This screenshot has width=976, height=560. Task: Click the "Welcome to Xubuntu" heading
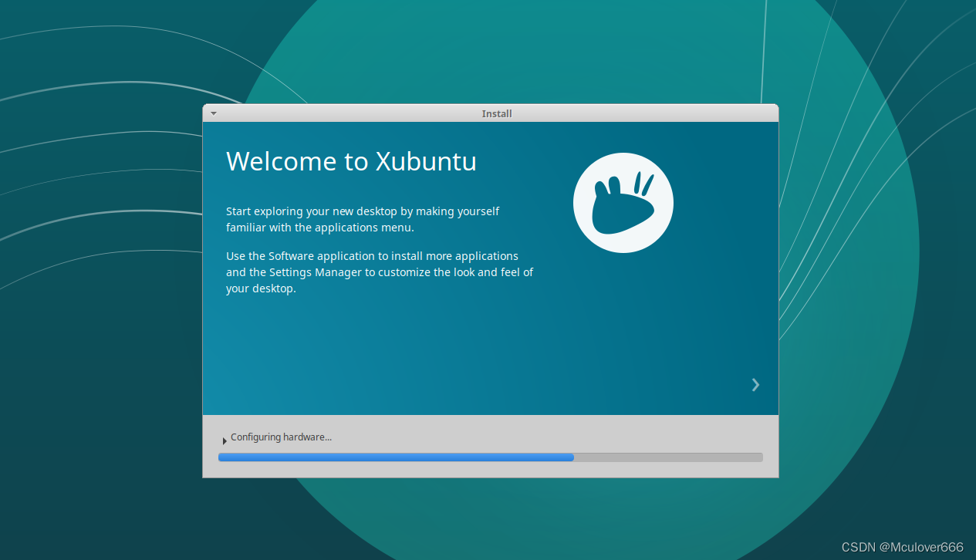click(351, 161)
